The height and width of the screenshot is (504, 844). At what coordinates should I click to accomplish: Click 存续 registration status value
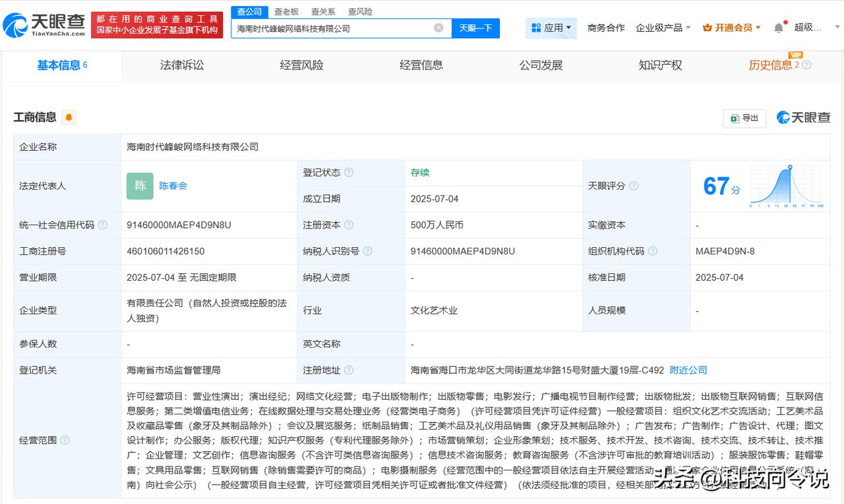coord(420,173)
